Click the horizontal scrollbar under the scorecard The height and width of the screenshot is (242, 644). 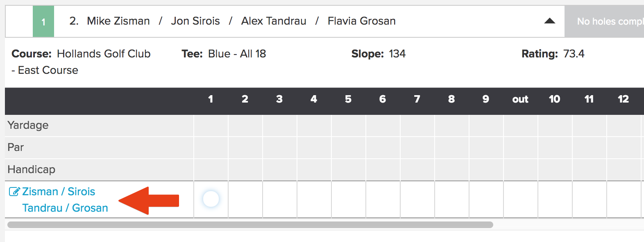[250, 225]
